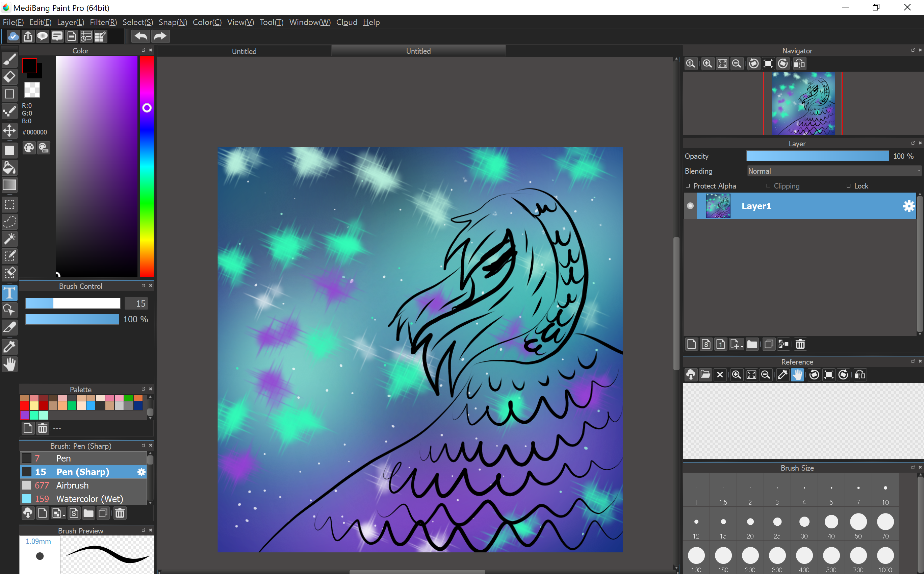Toggle Layer1 visibility
Viewport: 924px width, 574px height.
tap(690, 206)
